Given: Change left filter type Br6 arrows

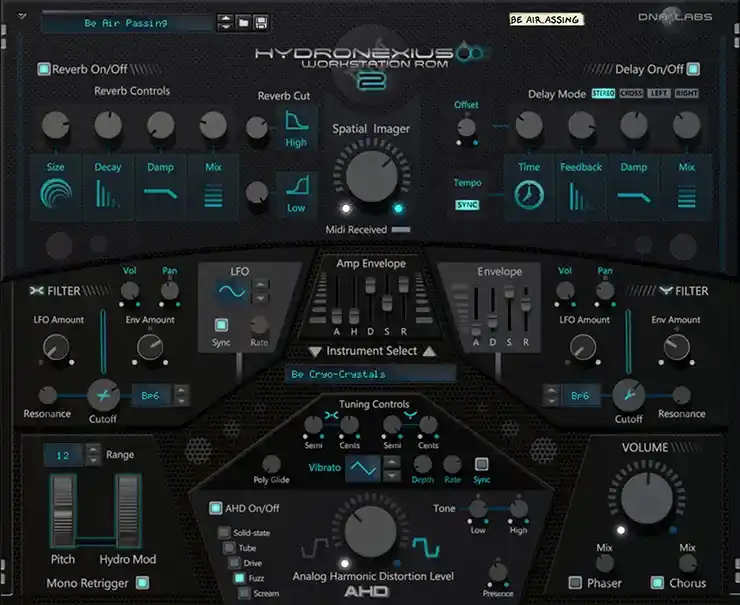Looking at the screenshot, I should click(181, 395).
